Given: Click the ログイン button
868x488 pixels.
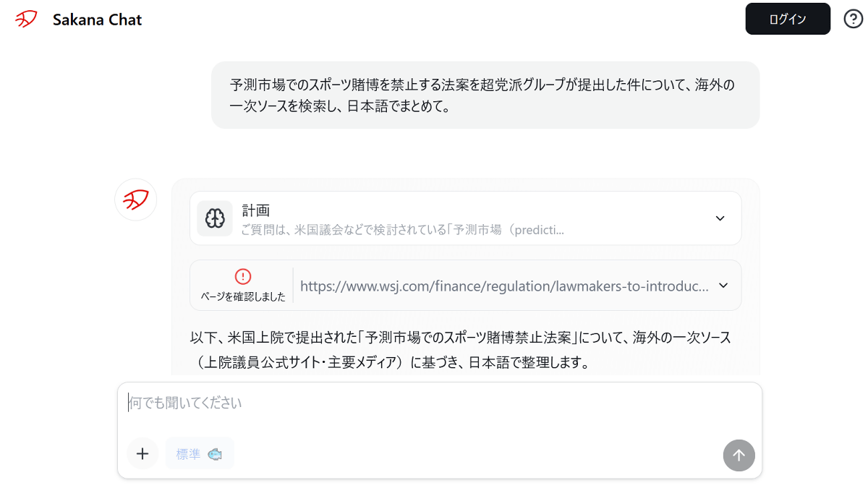Looking at the screenshot, I should pos(788,20).
